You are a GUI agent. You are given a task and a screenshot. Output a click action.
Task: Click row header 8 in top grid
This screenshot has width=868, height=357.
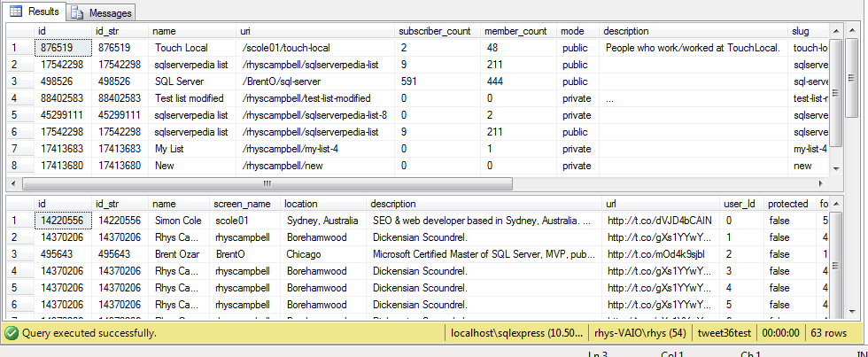point(20,166)
